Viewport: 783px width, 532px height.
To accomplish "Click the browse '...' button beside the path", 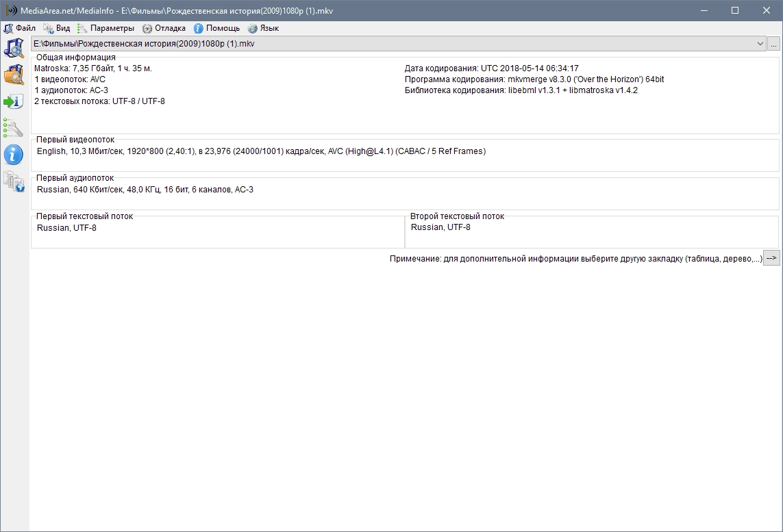I will 773,44.
